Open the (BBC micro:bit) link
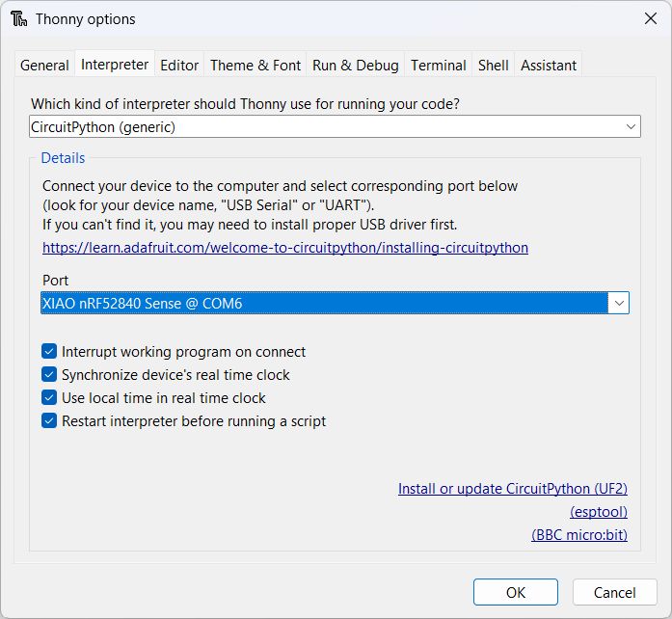This screenshot has width=672, height=619. point(579,535)
